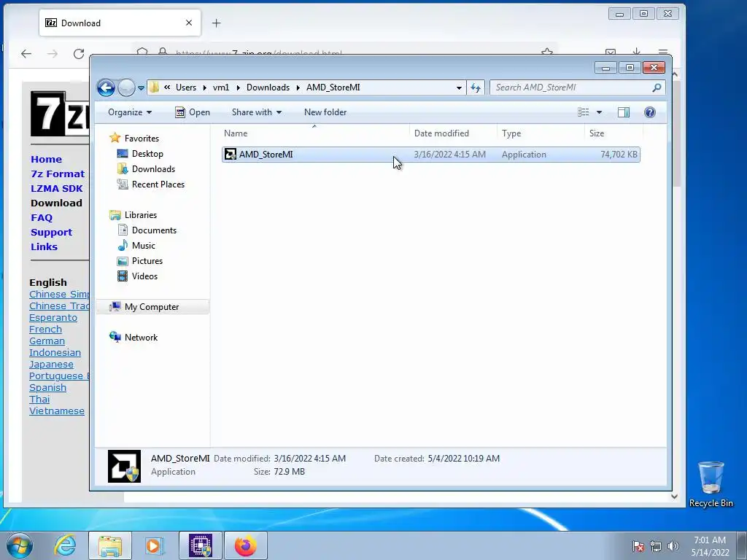Click the vm1 breadcrumb segment
This screenshot has width=747, height=560.
click(x=221, y=87)
